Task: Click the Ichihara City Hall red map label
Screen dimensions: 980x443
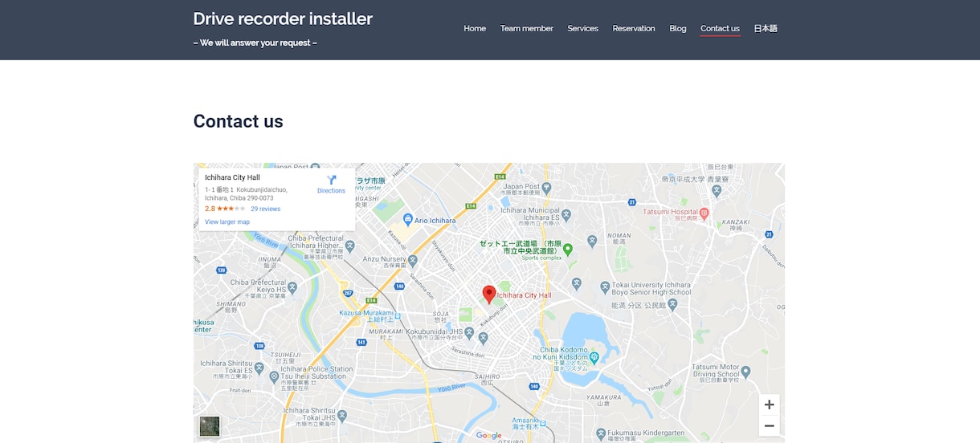Action: click(525, 295)
